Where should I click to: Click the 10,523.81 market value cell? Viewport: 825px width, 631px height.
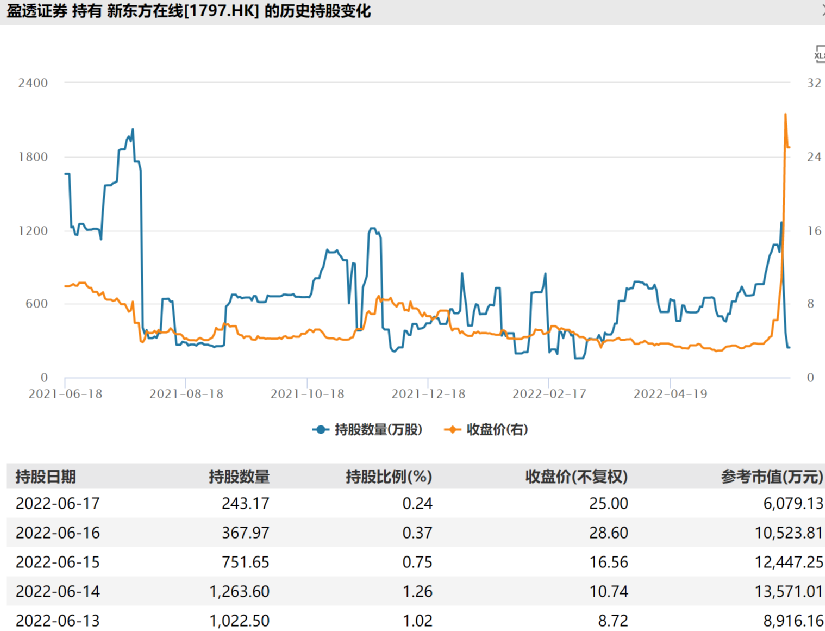789,533
